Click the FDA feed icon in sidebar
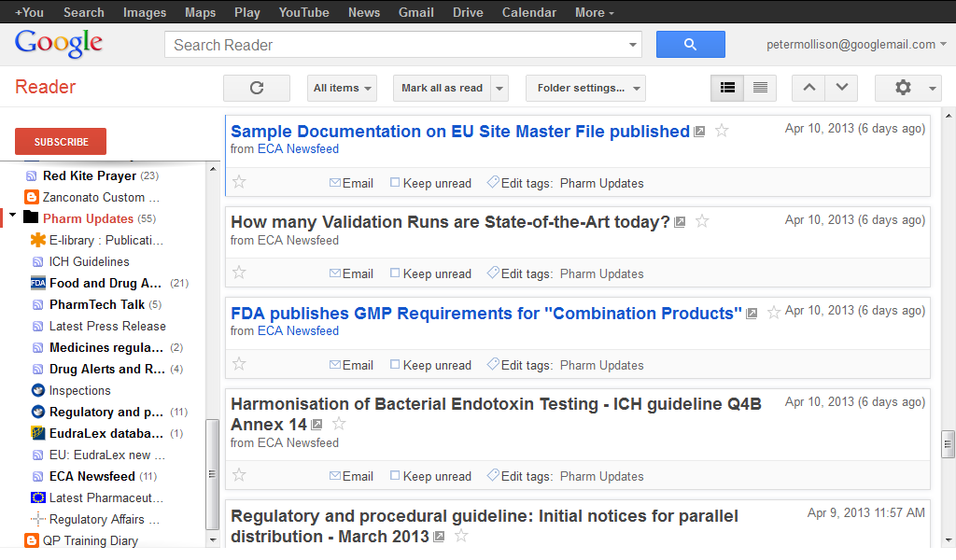 point(37,283)
